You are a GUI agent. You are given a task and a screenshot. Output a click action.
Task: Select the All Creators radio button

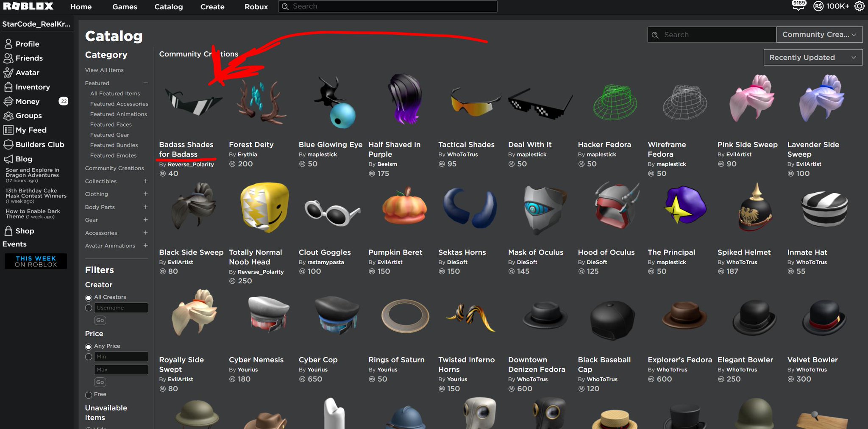point(89,298)
